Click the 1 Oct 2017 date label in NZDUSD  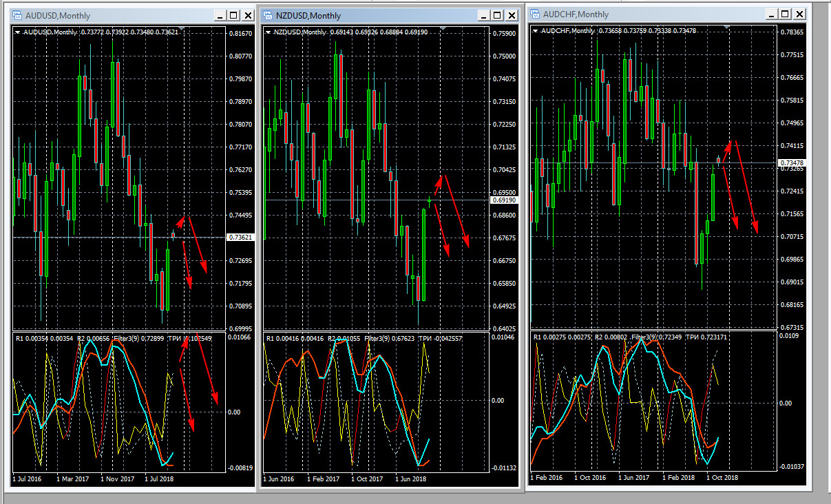pyautogui.click(x=367, y=479)
